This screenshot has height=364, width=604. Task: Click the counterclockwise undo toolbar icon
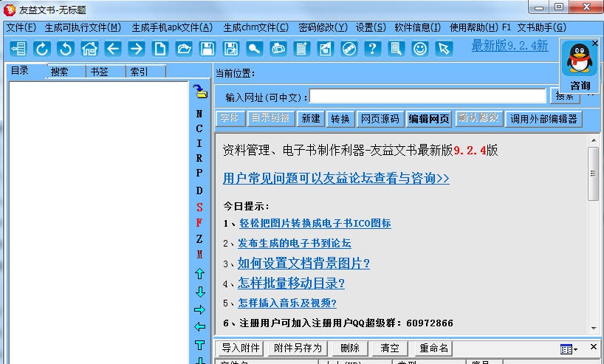click(x=66, y=49)
